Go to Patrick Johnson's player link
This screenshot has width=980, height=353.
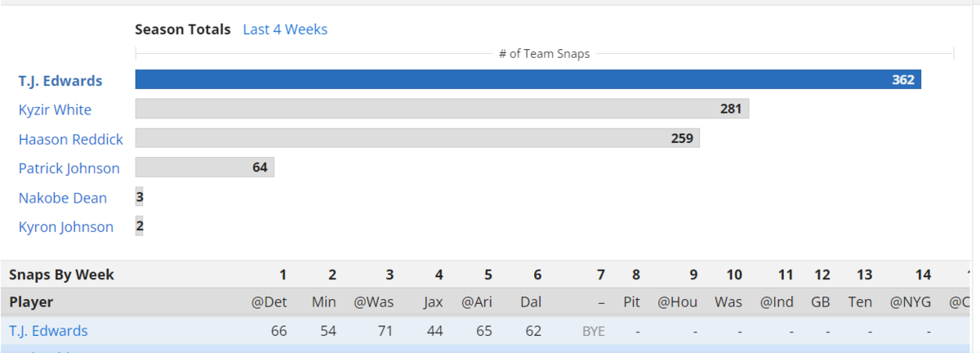click(69, 168)
